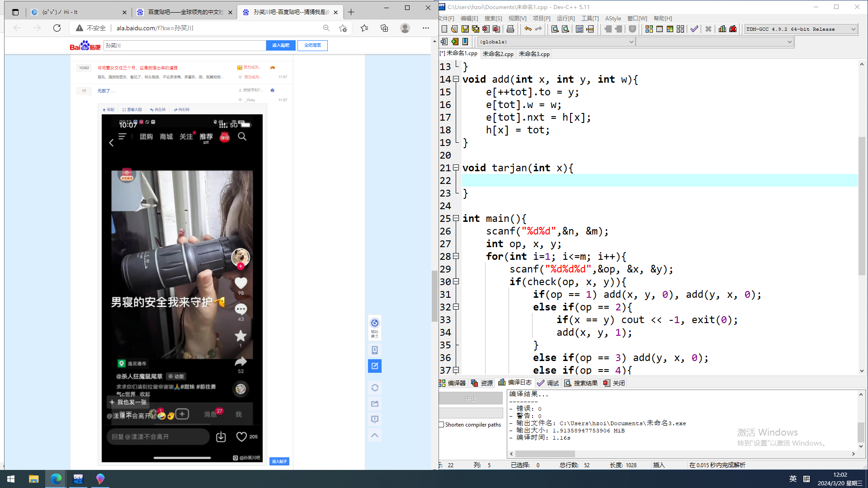Click the blue edit post icon on Tieba sidebar

(x=374, y=366)
